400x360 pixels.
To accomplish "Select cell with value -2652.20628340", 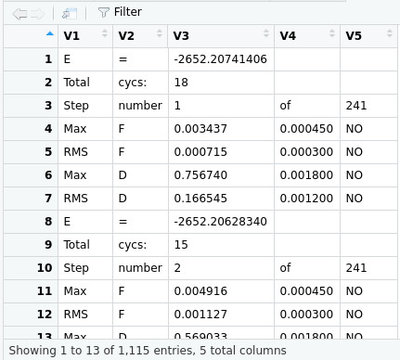I will coord(221,222).
